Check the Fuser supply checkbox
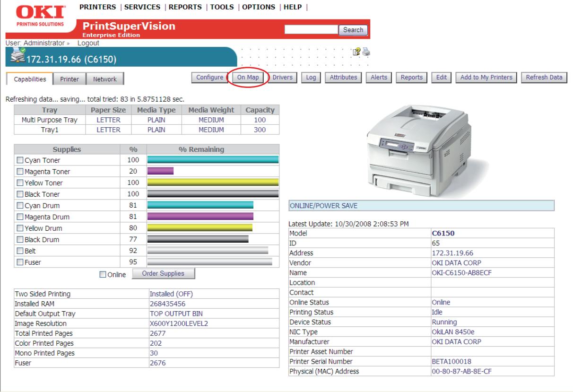573x392 pixels. pyautogui.click(x=20, y=262)
